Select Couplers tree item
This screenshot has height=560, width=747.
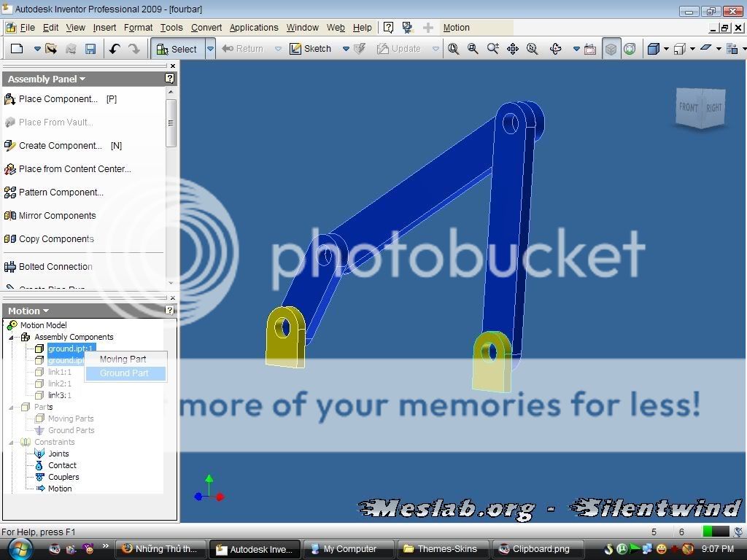pyautogui.click(x=63, y=477)
